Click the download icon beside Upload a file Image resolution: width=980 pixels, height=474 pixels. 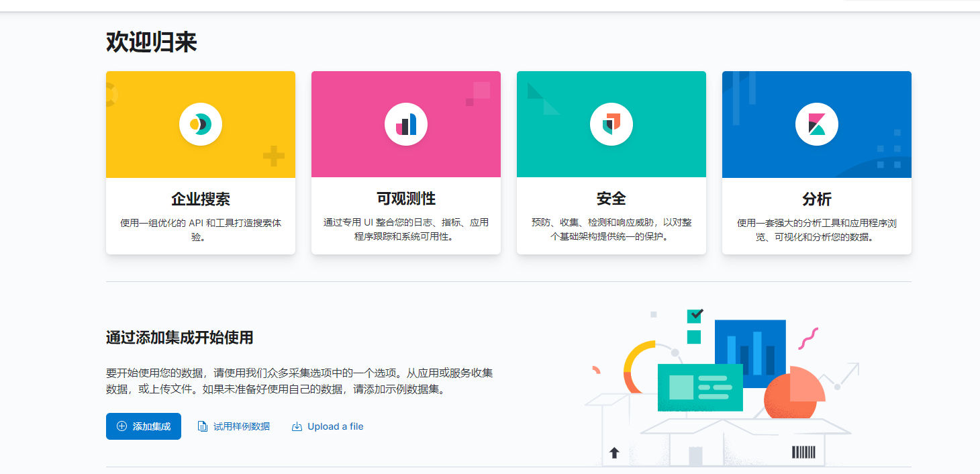pyautogui.click(x=297, y=426)
